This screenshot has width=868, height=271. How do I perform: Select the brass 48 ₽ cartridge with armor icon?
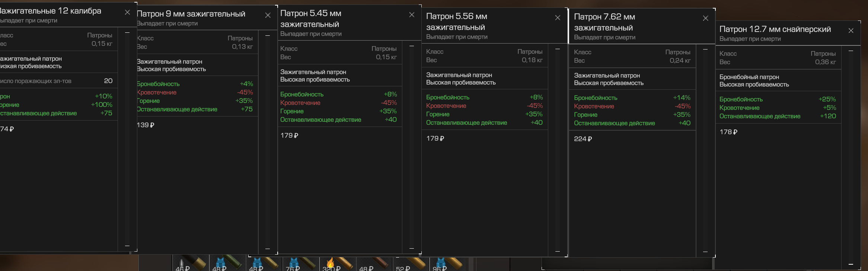(x=264, y=264)
